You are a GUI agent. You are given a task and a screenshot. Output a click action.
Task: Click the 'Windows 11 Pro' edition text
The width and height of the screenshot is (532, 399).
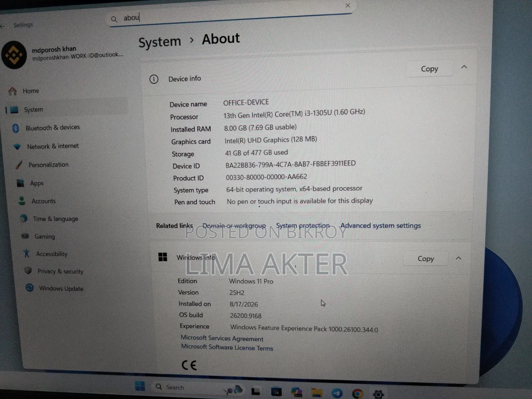click(x=251, y=281)
